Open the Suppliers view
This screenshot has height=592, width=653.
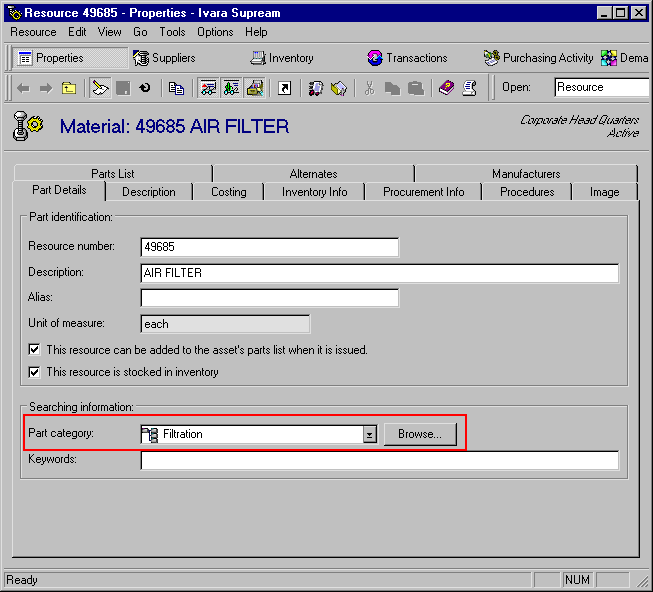164,58
